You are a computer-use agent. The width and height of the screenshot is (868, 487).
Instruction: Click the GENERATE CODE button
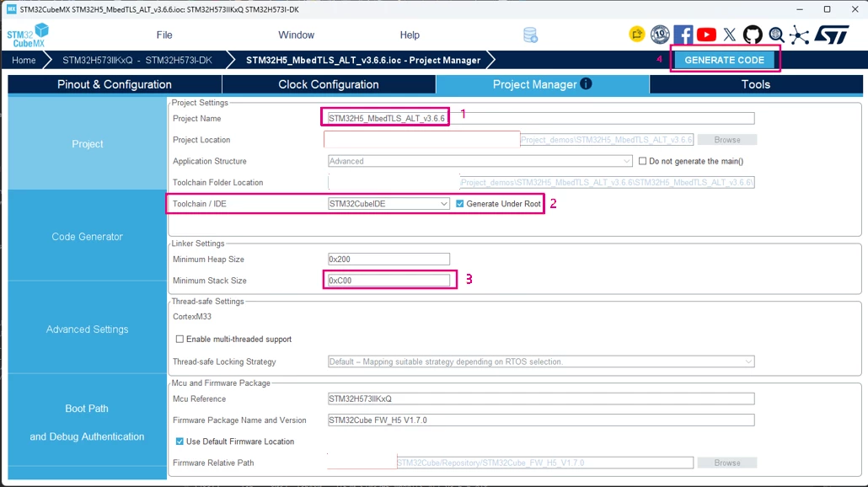click(x=724, y=60)
